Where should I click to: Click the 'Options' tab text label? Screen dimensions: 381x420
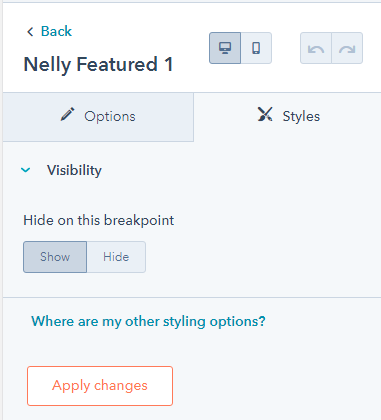click(110, 116)
